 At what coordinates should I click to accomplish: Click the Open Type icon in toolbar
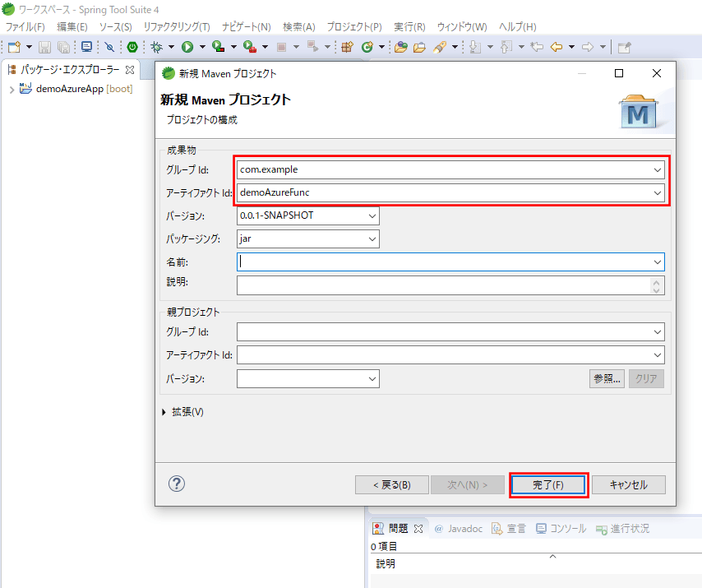[400, 47]
